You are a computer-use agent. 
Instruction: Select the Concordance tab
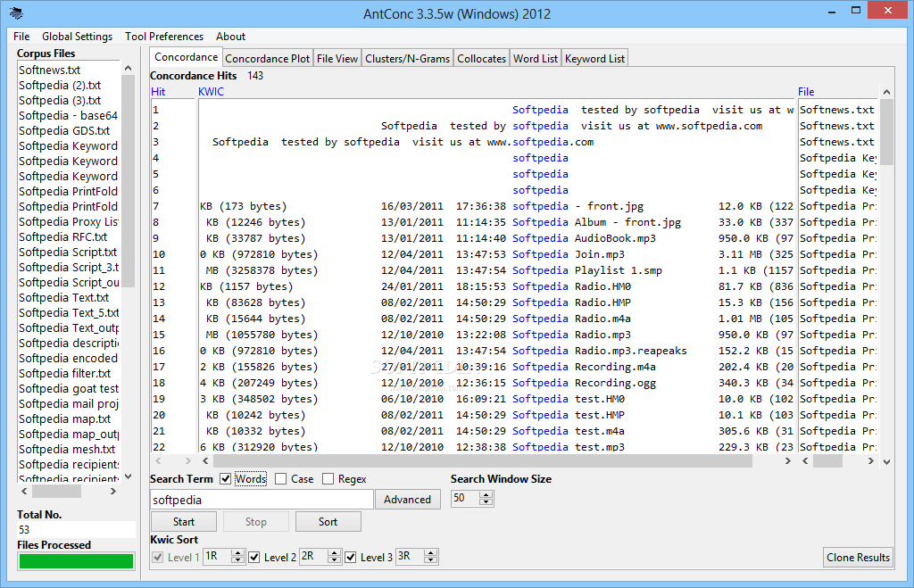pyautogui.click(x=186, y=56)
